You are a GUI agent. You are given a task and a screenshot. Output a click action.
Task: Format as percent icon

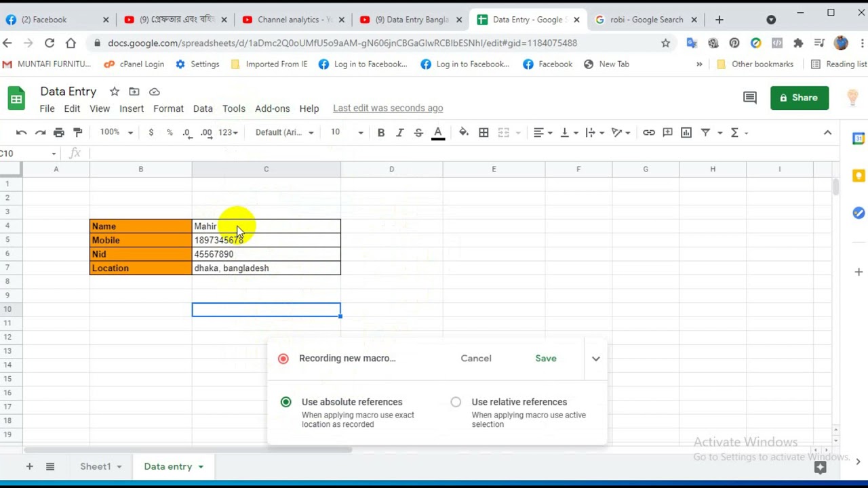pyautogui.click(x=170, y=133)
